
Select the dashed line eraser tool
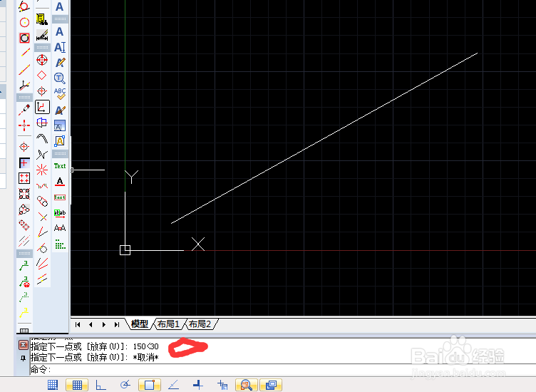[24, 110]
